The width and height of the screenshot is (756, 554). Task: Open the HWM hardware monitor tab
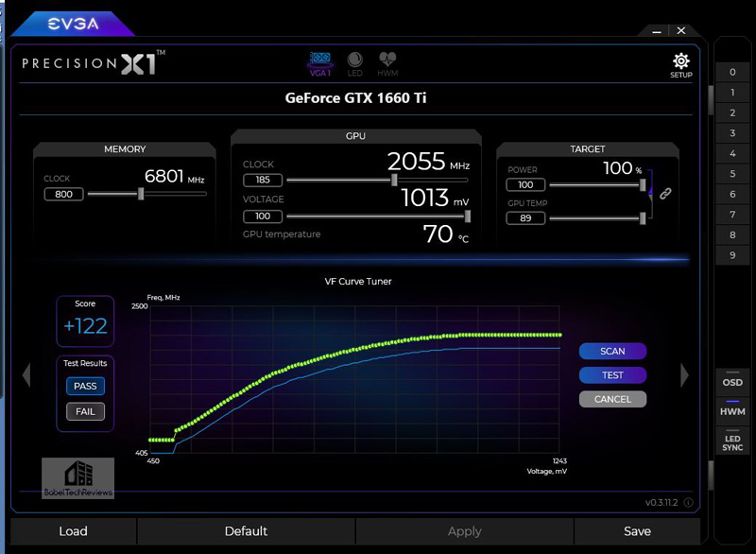[387, 64]
